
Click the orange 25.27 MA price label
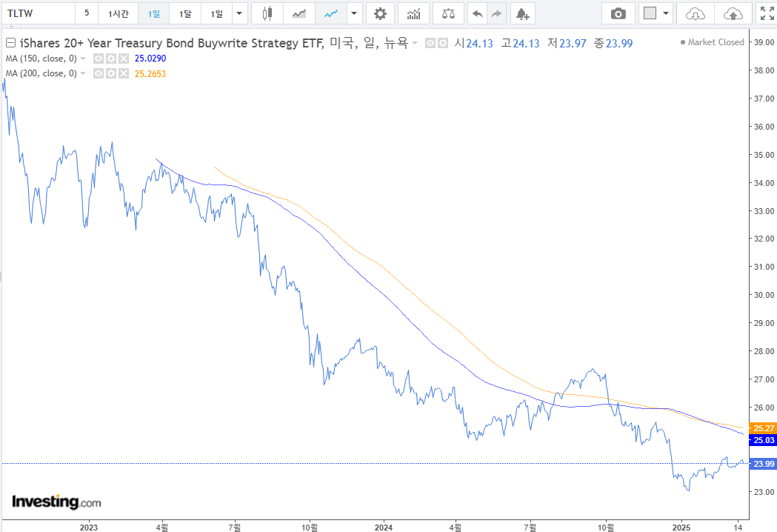click(763, 428)
